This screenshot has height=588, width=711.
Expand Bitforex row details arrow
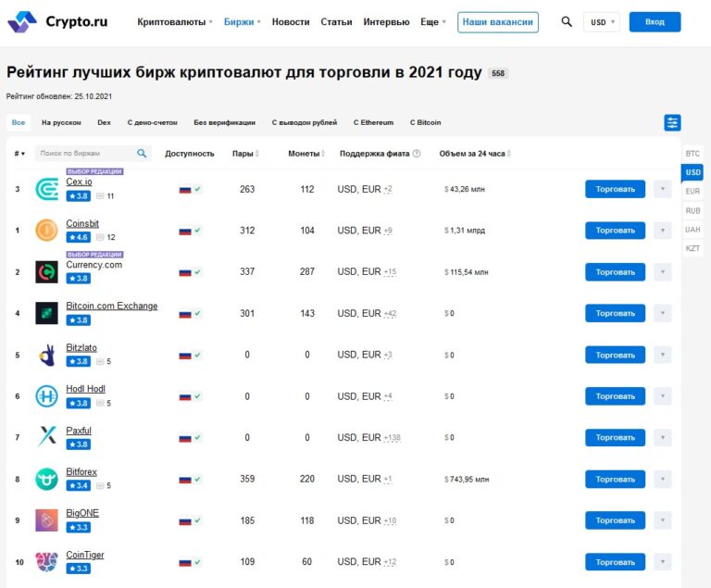[x=663, y=479]
